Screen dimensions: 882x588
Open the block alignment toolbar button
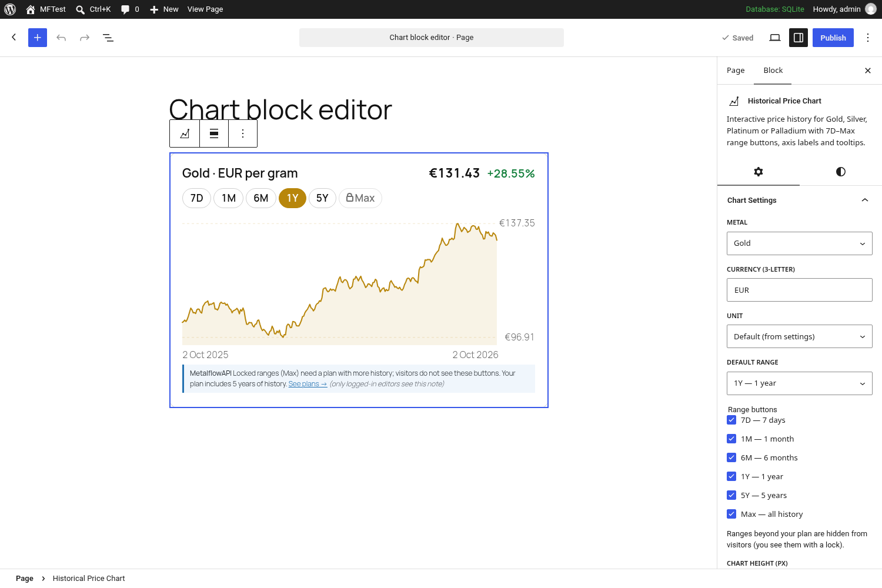214,133
